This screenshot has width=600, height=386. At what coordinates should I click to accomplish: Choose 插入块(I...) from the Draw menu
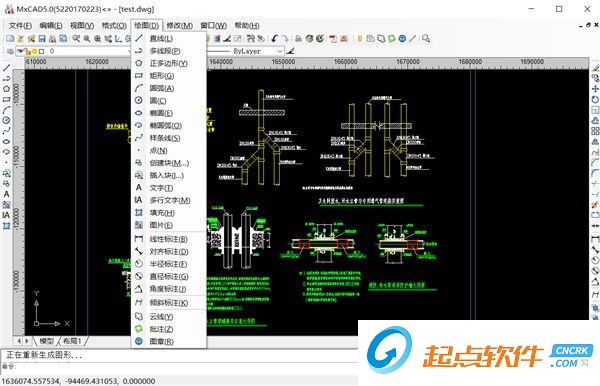(169, 176)
